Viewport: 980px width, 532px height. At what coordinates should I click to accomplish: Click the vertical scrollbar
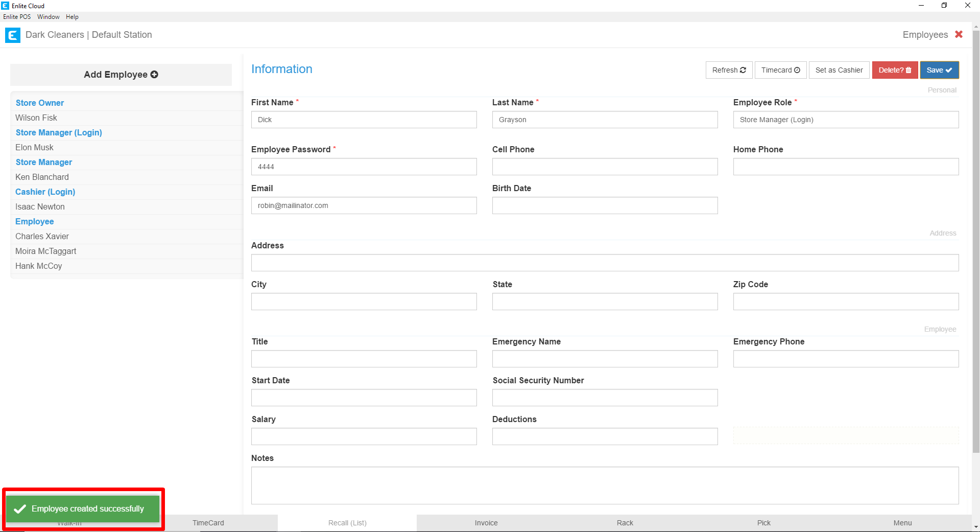[x=976, y=241]
